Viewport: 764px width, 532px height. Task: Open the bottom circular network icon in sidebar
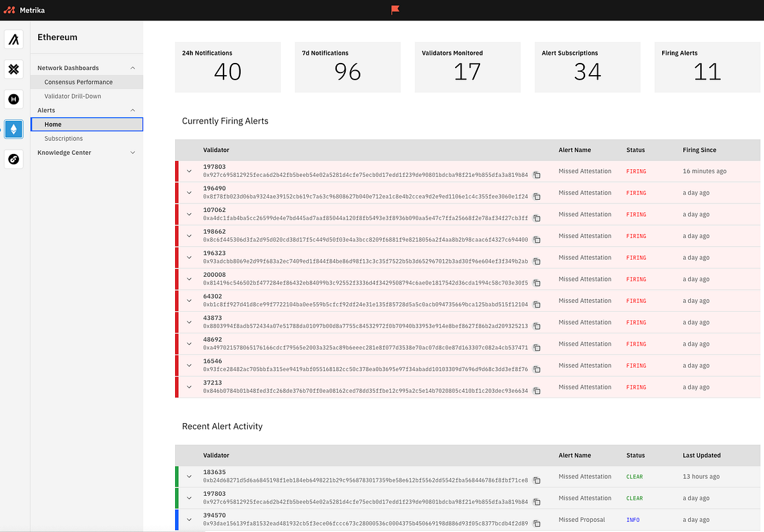pos(14,159)
